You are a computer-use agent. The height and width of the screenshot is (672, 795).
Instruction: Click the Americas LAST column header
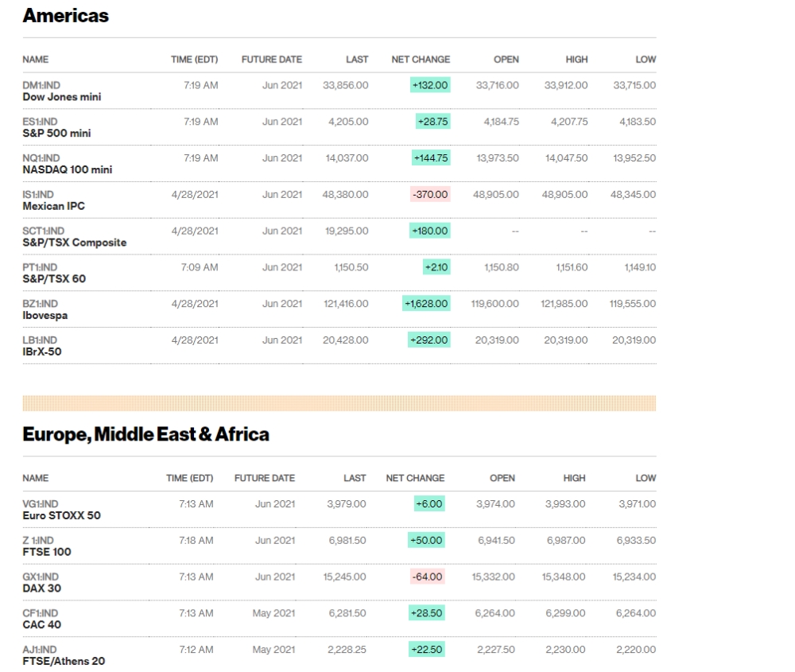[357, 60]
